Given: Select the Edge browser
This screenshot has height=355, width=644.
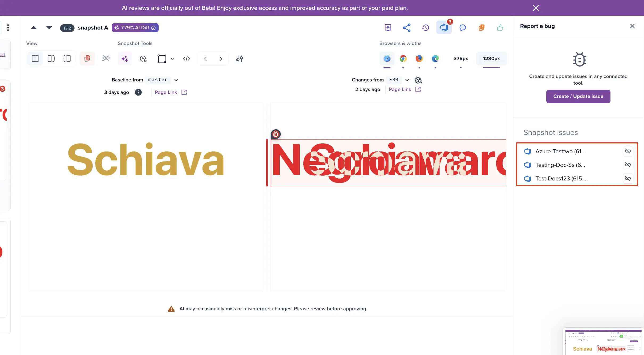Looking at the screenshot, I should 435,59.
